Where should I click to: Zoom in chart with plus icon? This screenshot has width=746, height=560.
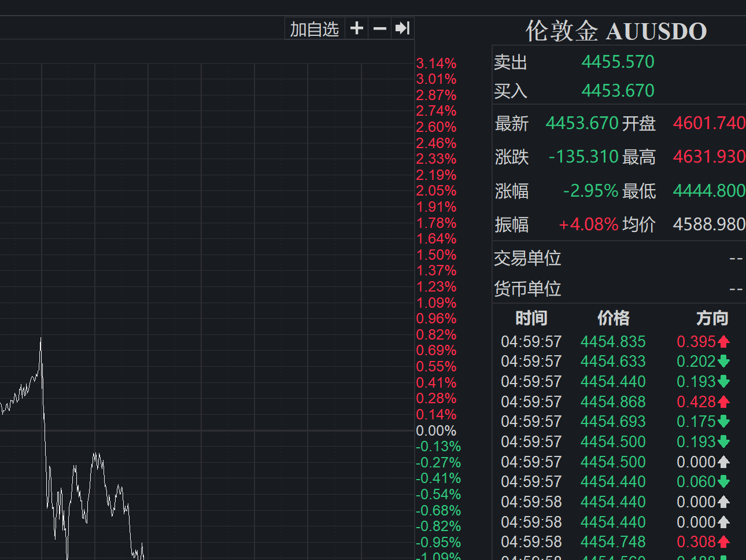(x=357, y=28)
